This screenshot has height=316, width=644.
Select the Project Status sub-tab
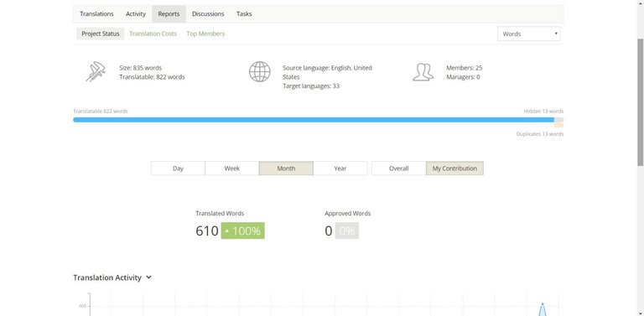click(x=101, y=34)
